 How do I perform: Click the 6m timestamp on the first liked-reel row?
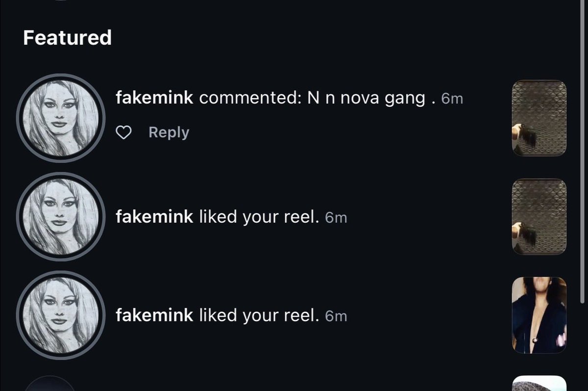(x=336, y=217)
